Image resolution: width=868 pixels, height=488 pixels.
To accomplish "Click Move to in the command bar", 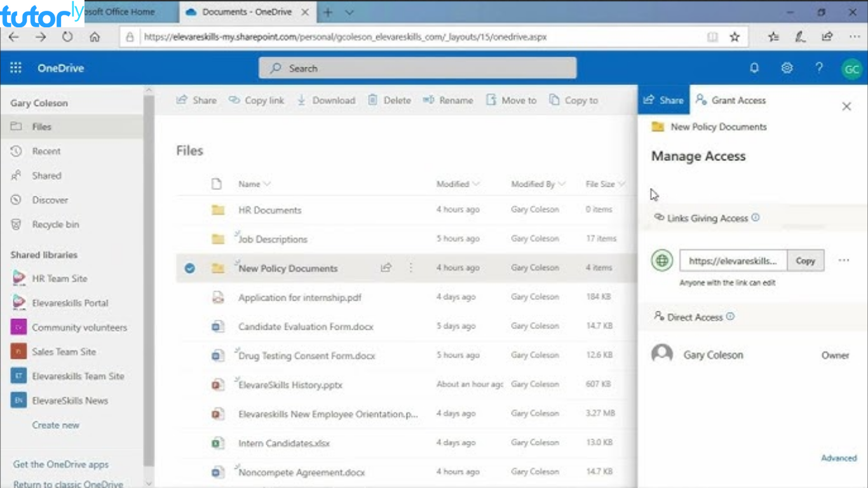I will (x=511, y=100).
